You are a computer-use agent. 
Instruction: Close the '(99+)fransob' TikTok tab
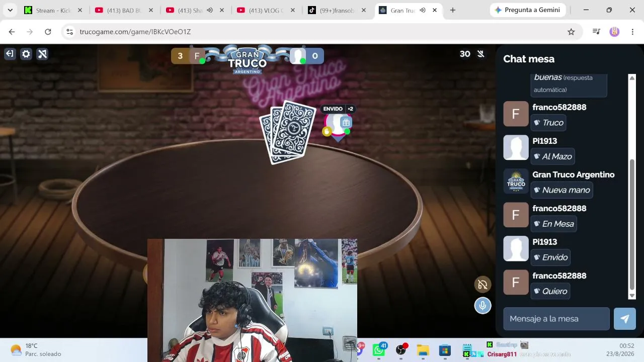(364, 10)
